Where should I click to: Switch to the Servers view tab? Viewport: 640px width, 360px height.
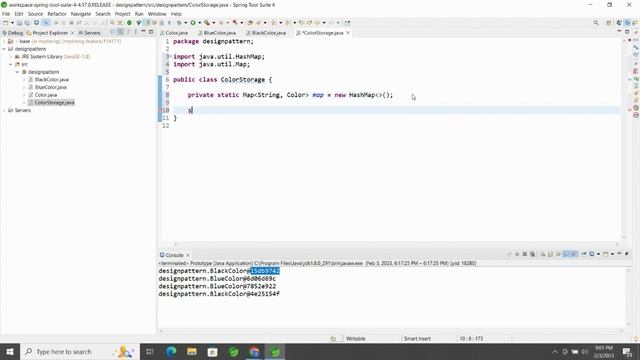pos(89,33)
